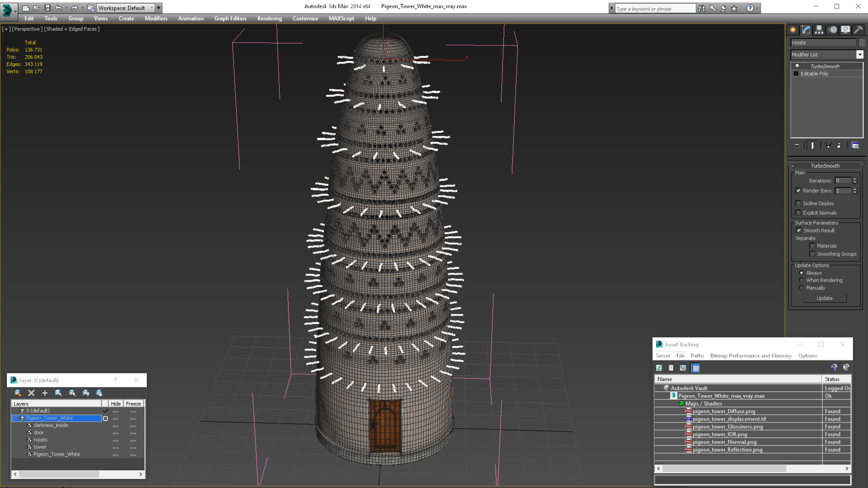
Task: Increase TurboSmooth Iterations spinner
Action: (x=855, y=179)
